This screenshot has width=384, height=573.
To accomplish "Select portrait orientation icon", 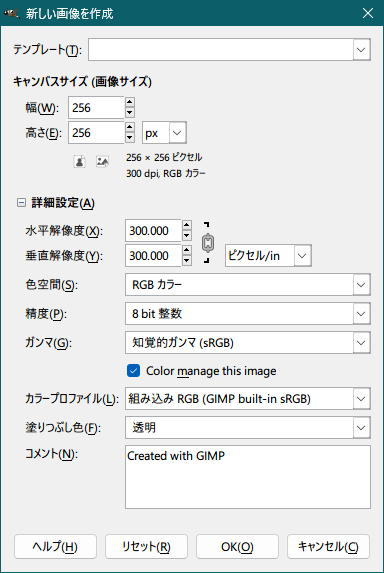I will (80, 161).
